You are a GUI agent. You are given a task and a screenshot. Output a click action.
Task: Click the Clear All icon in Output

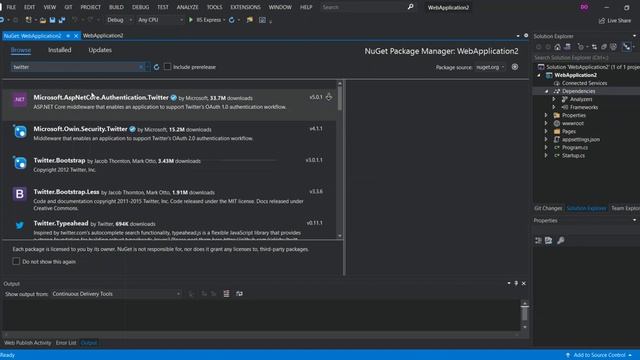tap(227, 294)
